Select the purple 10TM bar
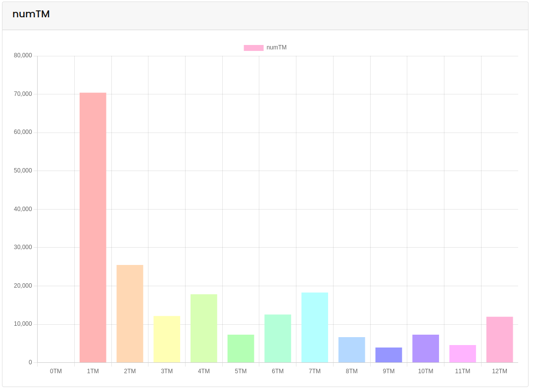Screen dimensions: 534x392 pos(426,348)
